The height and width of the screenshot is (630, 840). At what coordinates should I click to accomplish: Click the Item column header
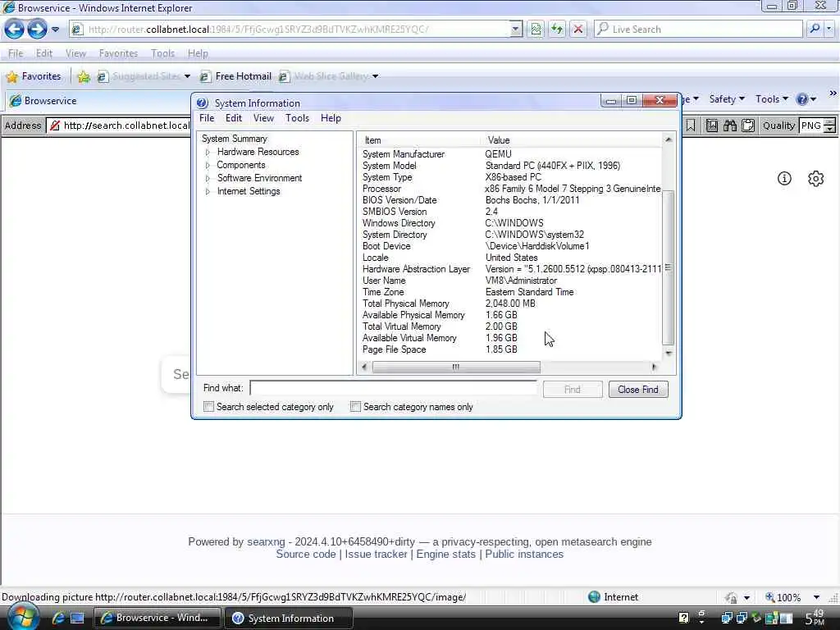point(419,139)
